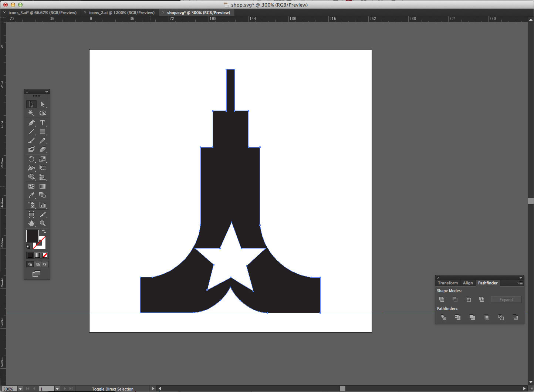Select the Pen tool
This screenshot has height=392, width=534.
[x=31, y=123]
